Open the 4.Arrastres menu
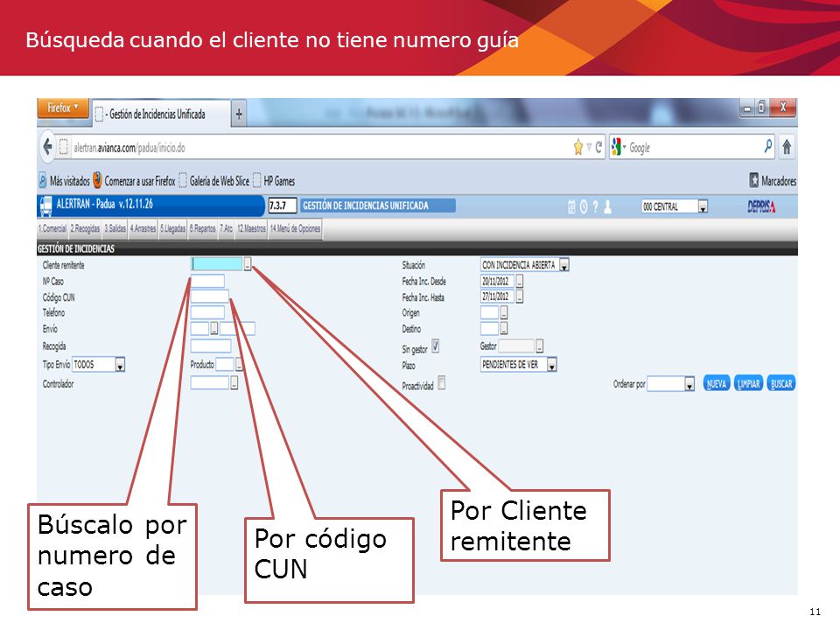The height and width of the screenshot is (630, 840). (x=143, y=228)
